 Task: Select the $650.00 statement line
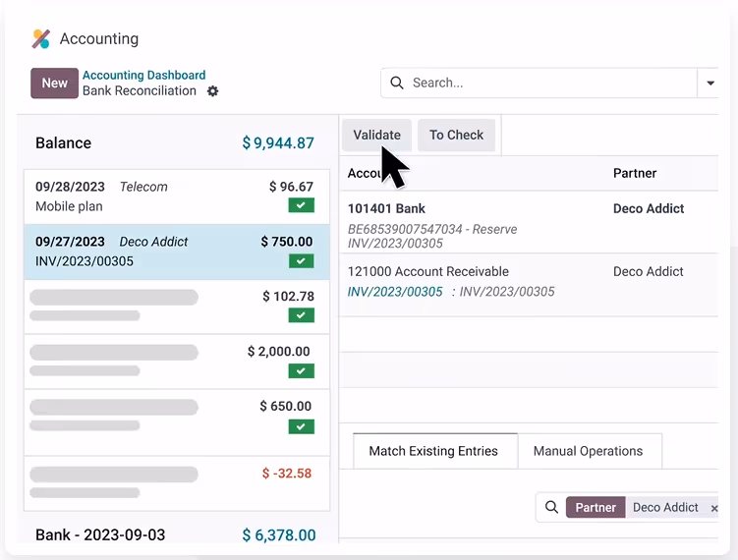177,422
